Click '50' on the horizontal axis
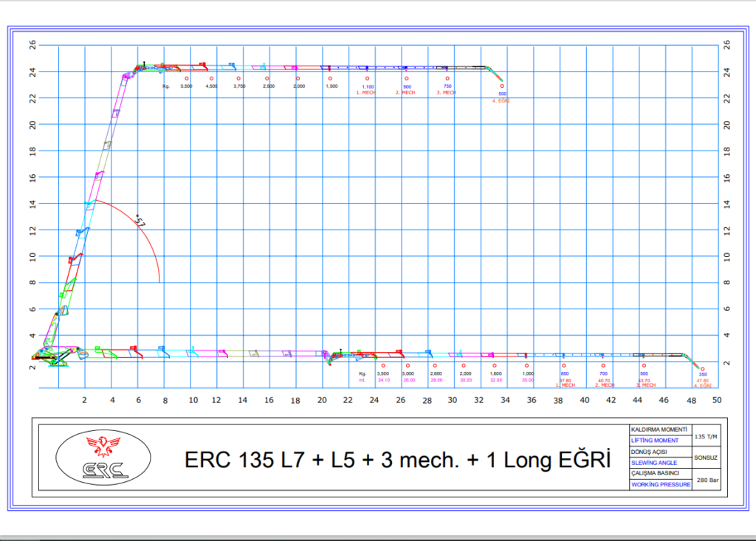This screenshot has height=541, width=756. tap(717, 400)
